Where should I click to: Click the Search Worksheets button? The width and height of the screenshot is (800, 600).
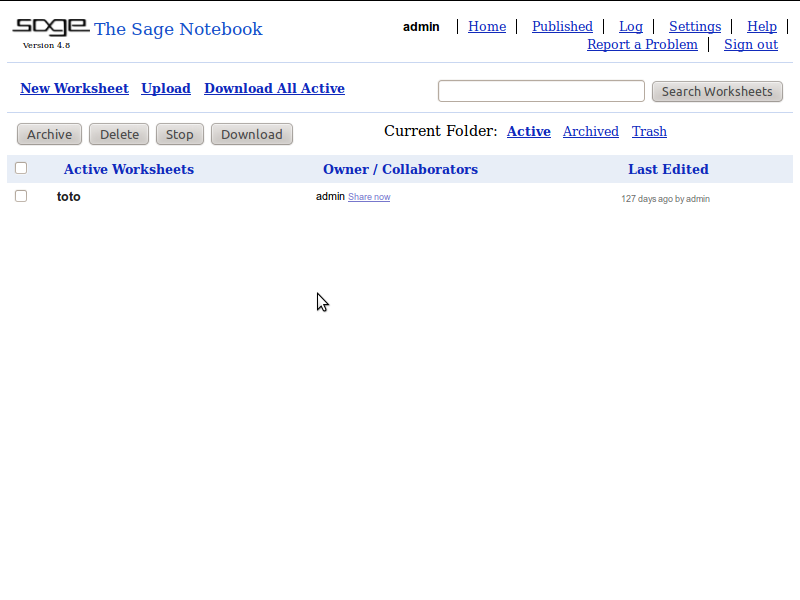pos(717,91)
